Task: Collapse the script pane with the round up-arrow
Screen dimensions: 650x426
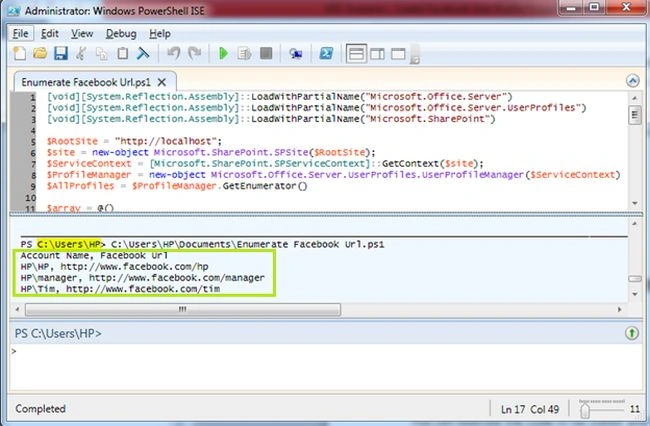Action: click(633, 81)
